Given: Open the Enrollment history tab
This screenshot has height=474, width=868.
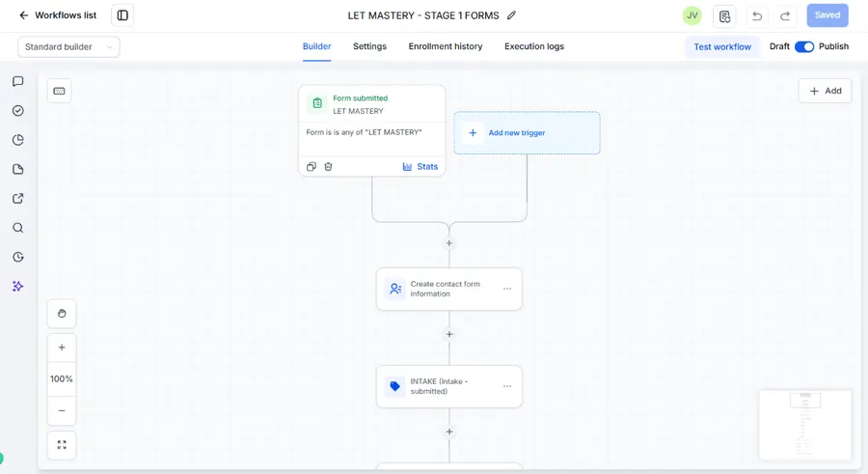Looking at the screenshot, I should tap(445, 46).
